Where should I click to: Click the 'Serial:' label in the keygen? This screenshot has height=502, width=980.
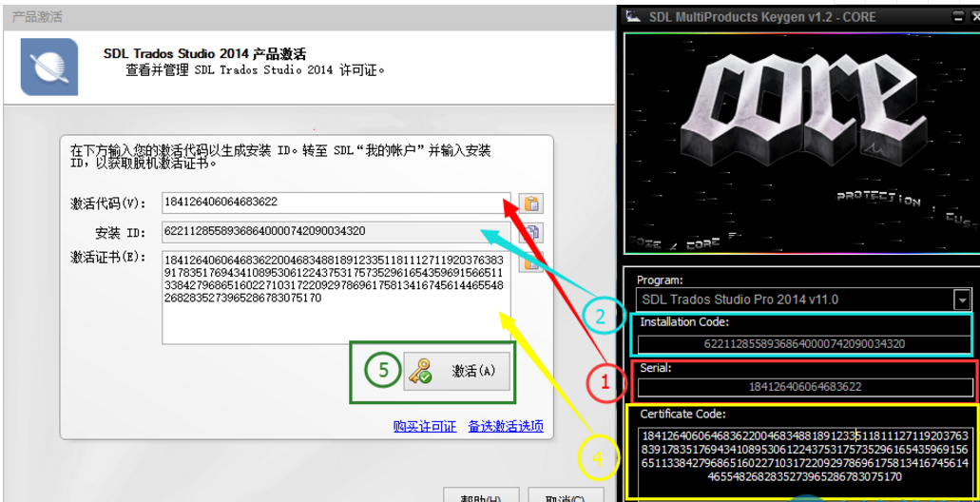pos(655,368)
